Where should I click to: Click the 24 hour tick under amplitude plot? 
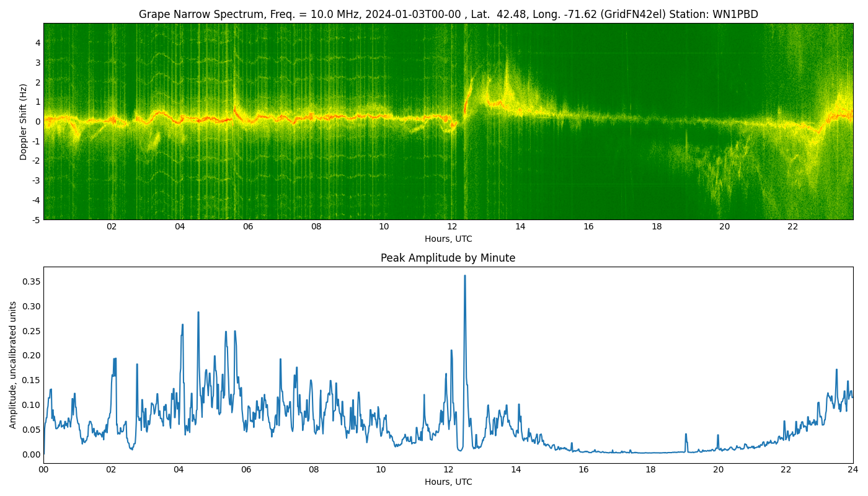pyautogui.click(x=852, y=470)
